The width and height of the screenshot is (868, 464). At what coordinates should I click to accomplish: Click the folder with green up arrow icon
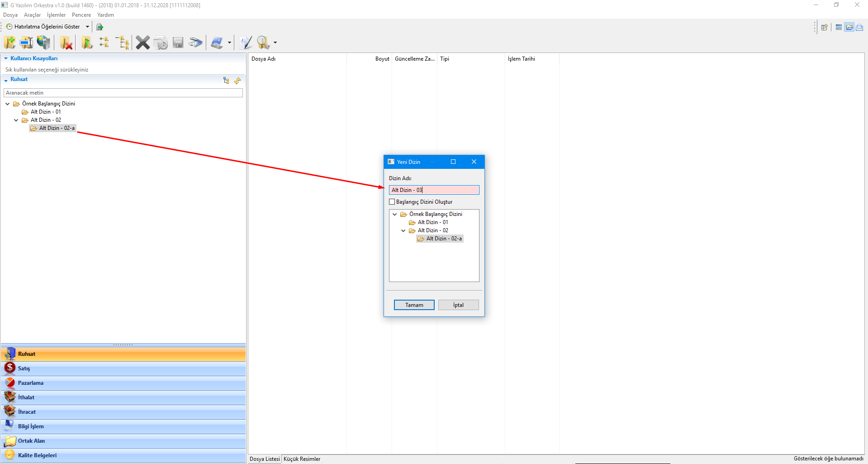pyautogui.click(x=87, y=43)
